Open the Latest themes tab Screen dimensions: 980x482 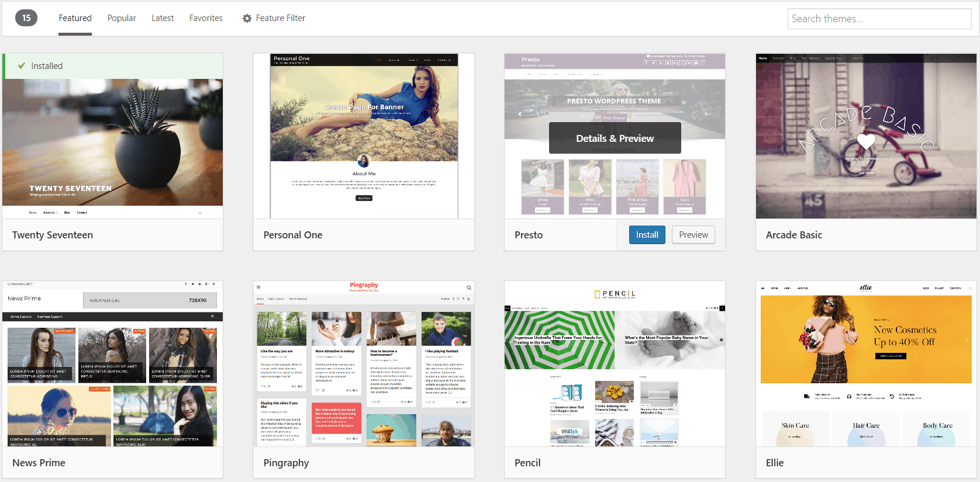tap(163, 18)
